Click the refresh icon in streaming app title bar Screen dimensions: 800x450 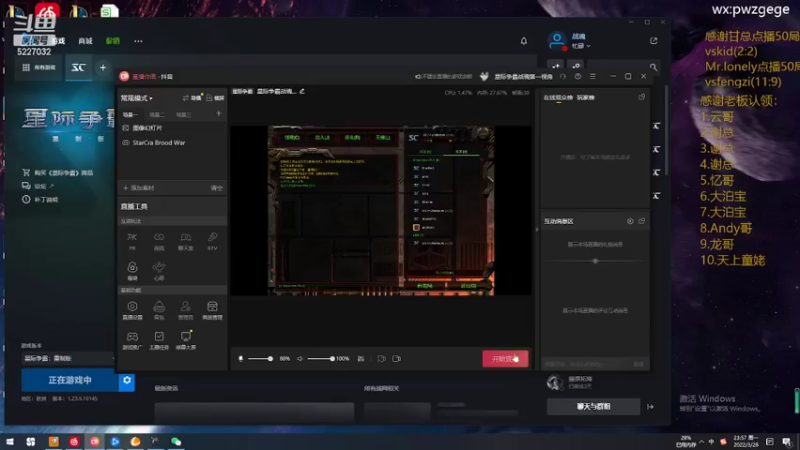[x=563, y=77]
